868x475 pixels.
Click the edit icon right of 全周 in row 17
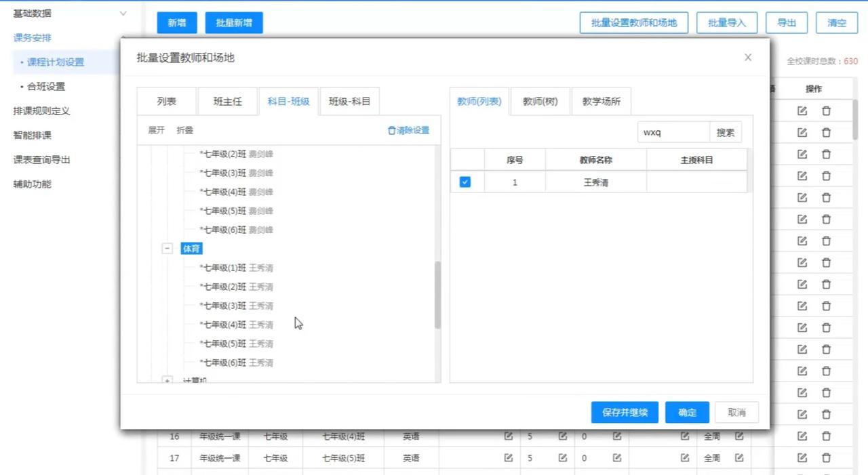[x=739, y=458]
